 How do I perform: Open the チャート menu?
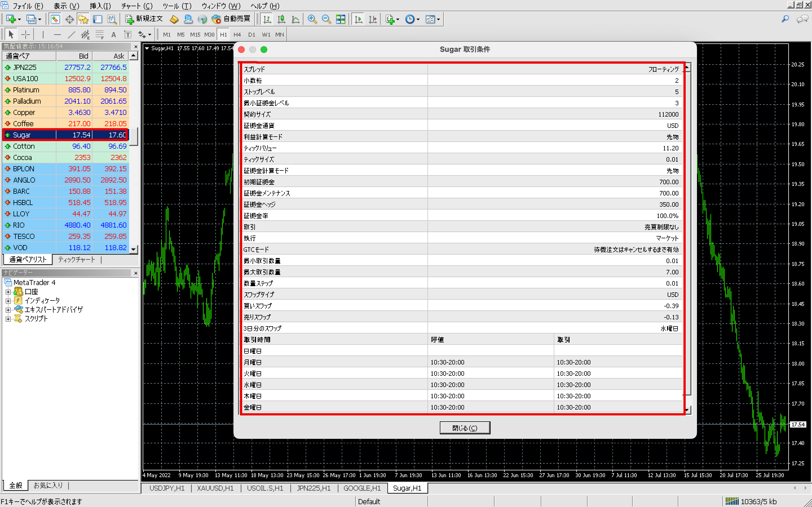tap(136, 6)
